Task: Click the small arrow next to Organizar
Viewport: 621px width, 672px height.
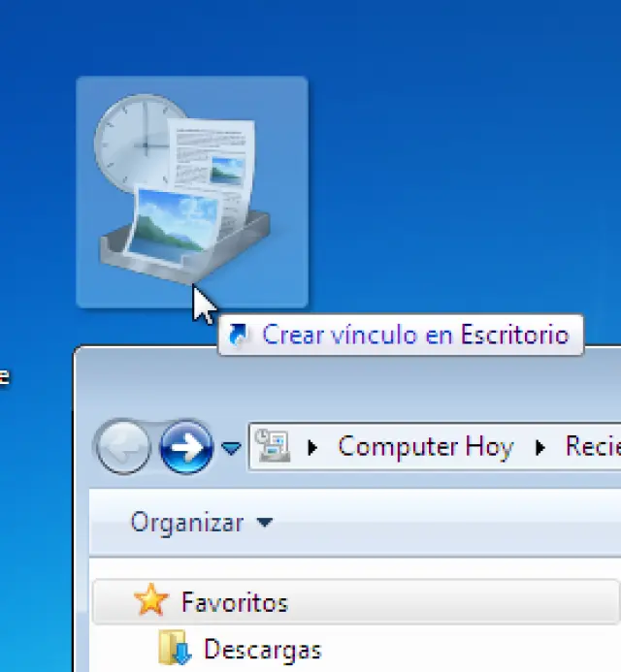Action: (x=265, y=524)
